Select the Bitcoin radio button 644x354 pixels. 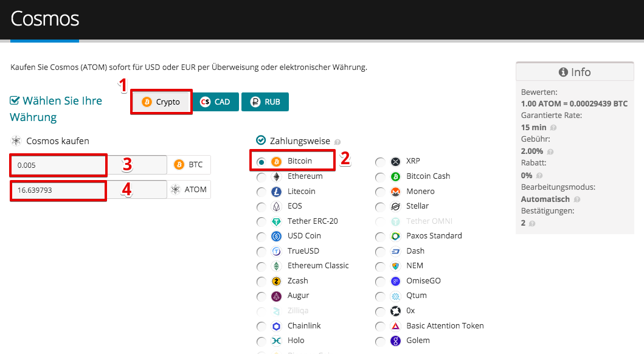coord(261,162)
